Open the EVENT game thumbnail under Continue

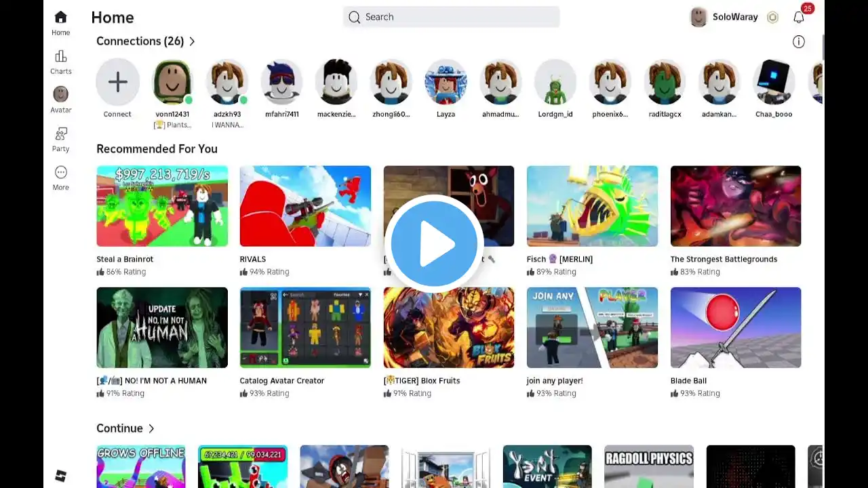[547, 466]
